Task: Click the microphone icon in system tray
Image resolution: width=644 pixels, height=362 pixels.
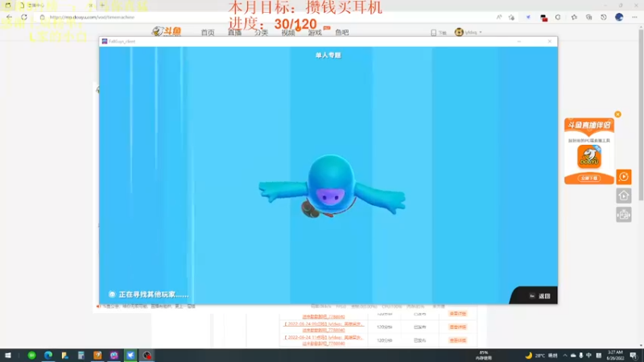Action: (580, 356)
